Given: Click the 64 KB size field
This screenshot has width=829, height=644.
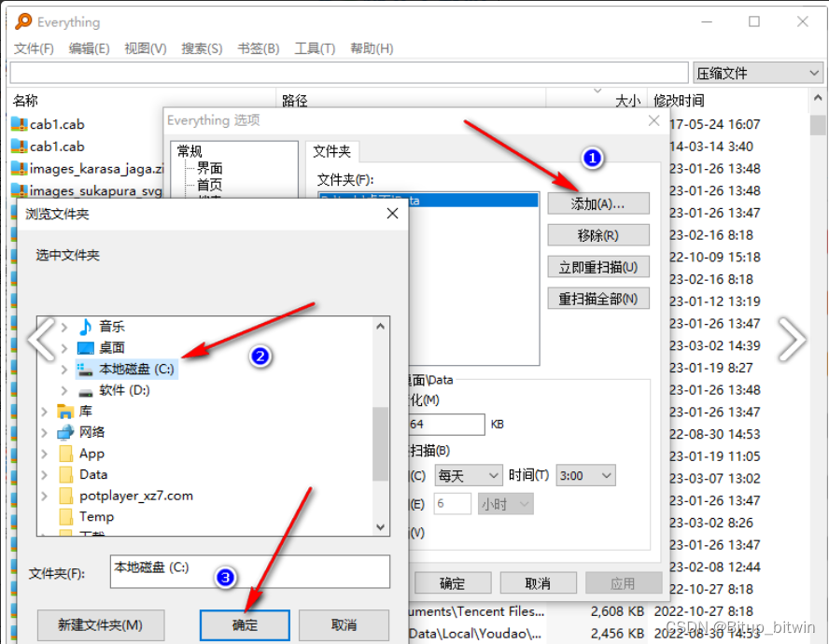Looking at the screenshot, I should [445, 424].
